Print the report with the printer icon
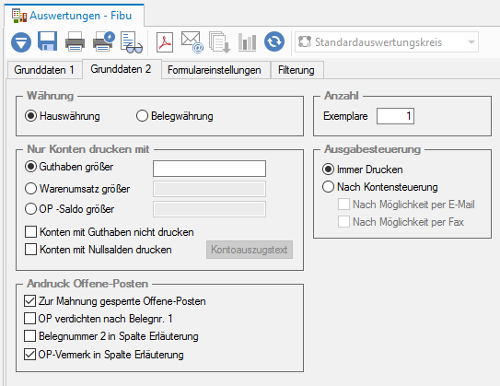The width and height of the screenshot is (500, 386). click(75, 42)
